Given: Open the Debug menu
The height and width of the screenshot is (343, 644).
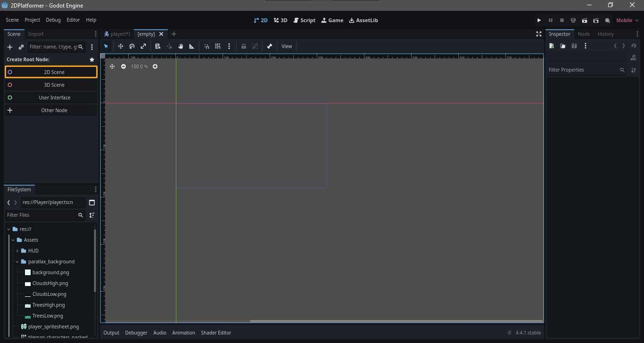Looking at the screenshot, I should pyautogui.click(x=53, y=20).
